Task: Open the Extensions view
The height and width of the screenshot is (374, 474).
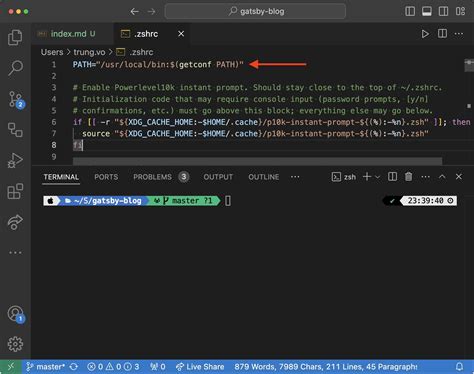Action: coord(15,191)
